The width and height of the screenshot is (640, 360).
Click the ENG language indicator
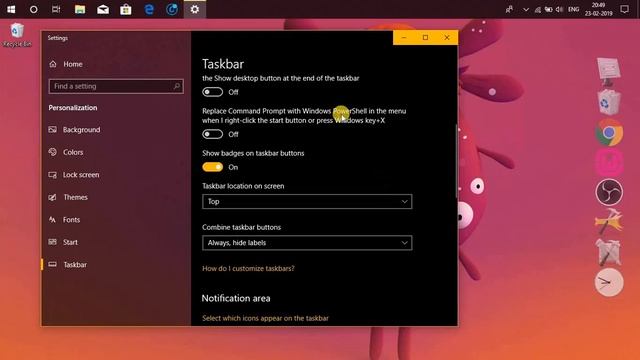pyautogui.click(x=573, y=9)
